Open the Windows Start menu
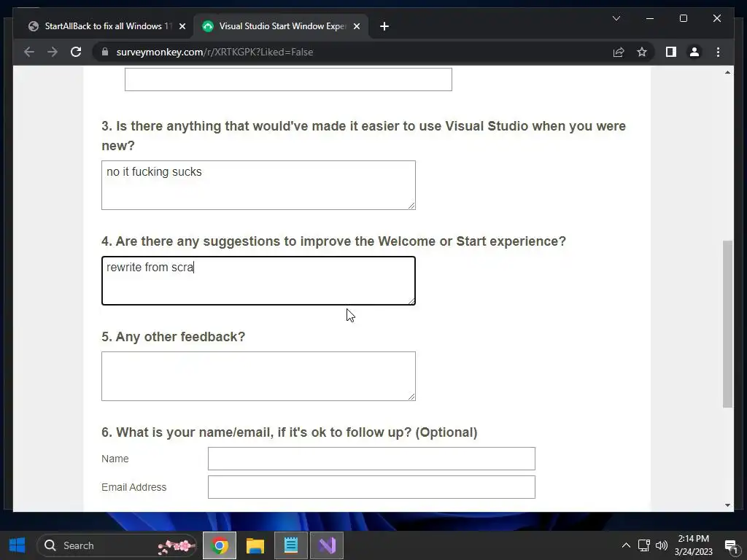Viewport: 747px width, 560px height. [x=18, y=545]
